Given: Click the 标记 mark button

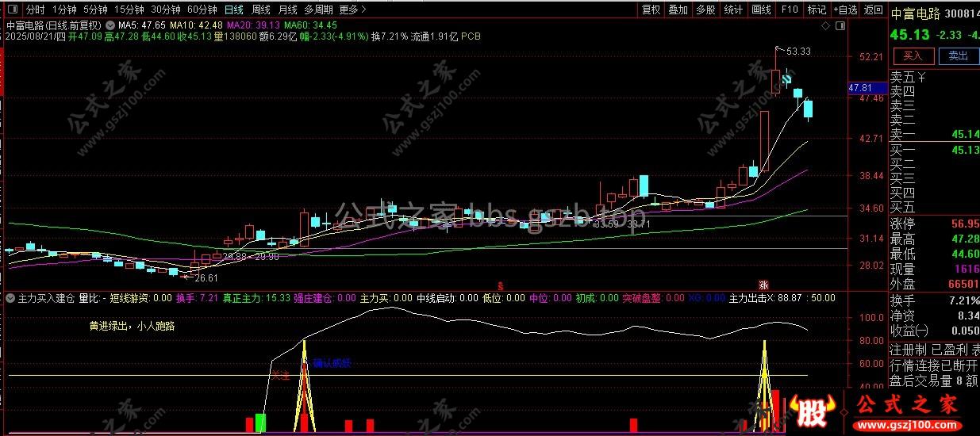Looking at the screenshot, I should (x=817, y=10).
